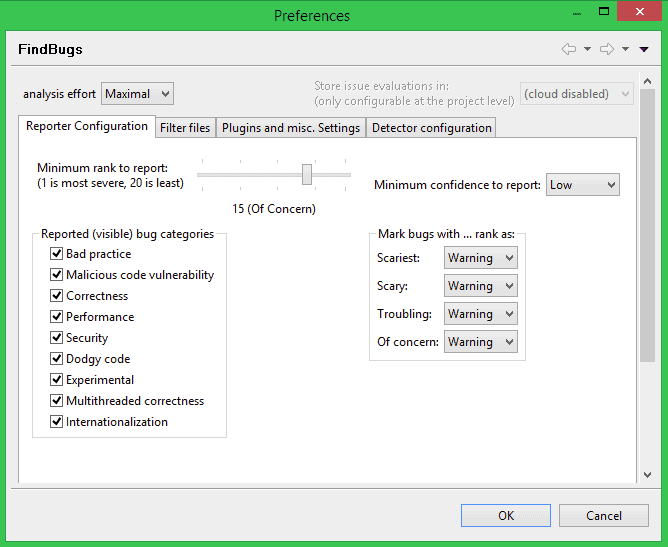Disable the Experimental bug category
The width and height of the screenshot is (668, 547).
coord(57,380)
